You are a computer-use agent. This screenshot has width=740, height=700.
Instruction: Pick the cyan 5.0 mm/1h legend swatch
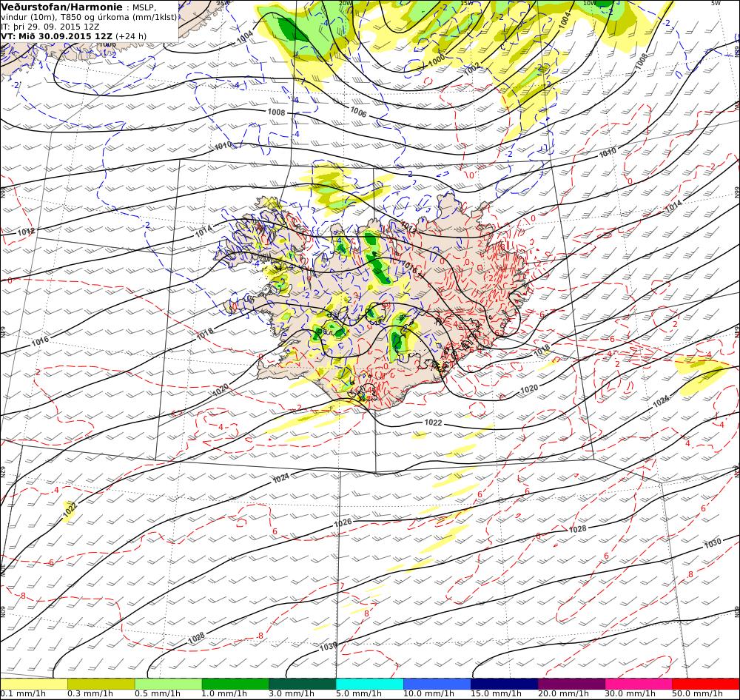pyautogui.click(x=369, y=684)
